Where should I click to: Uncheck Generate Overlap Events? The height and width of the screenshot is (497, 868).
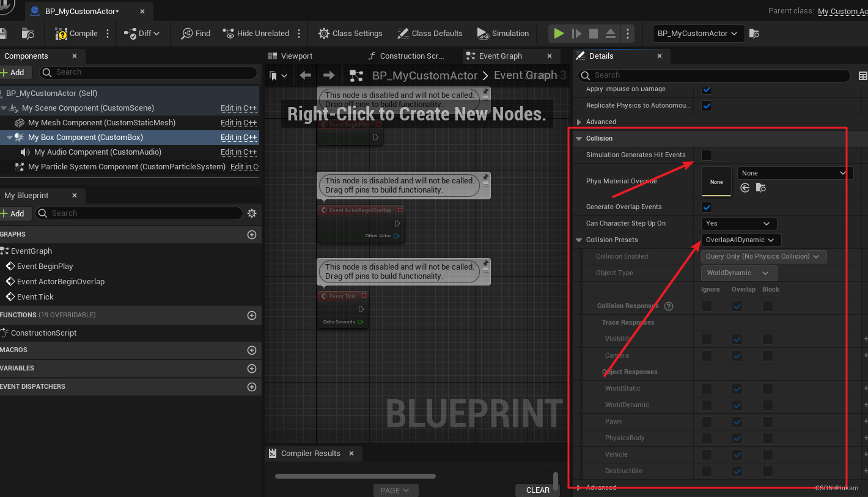[707, 207]
